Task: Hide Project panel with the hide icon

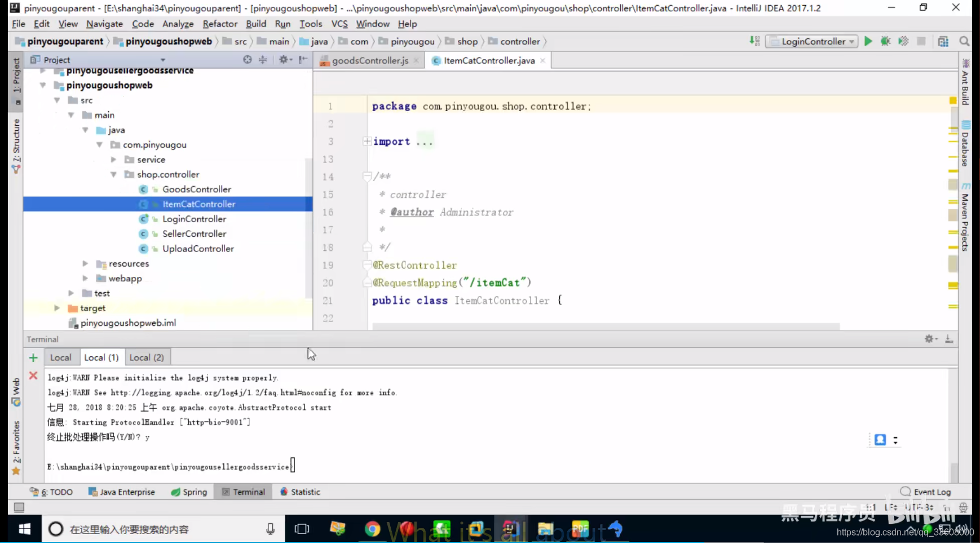Action: coord(303,60)
